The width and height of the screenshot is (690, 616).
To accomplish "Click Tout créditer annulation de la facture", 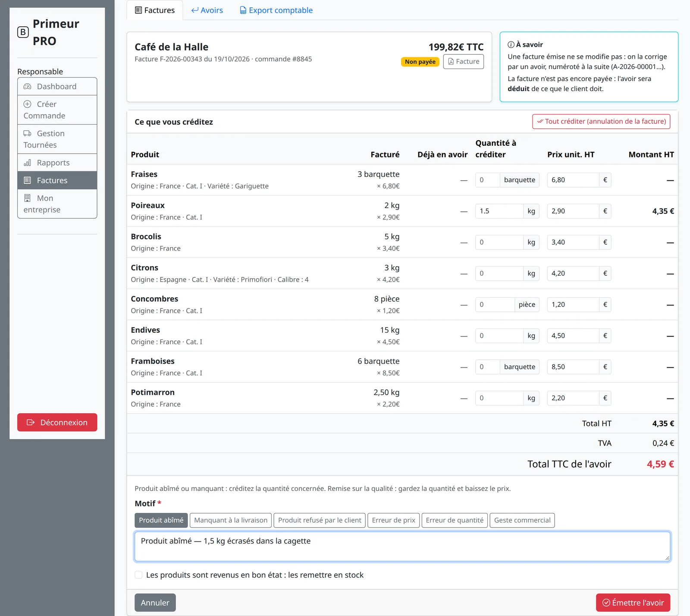I will pyautogui.click(x=601, y=122).
